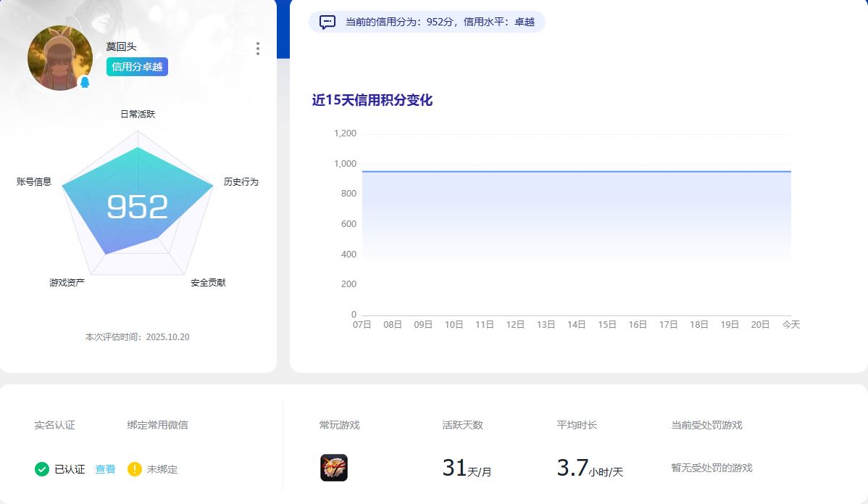This screenshot has width=868, height=504.
Task: Click the 07日 date on chart axis
Action: [362, 325]
